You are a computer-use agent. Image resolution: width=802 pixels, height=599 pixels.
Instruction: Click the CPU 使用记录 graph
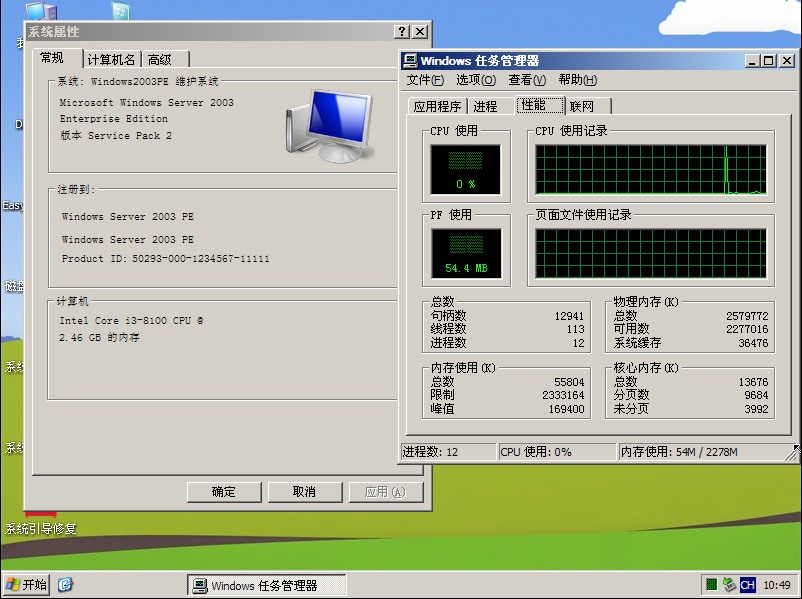coord(651,169)
